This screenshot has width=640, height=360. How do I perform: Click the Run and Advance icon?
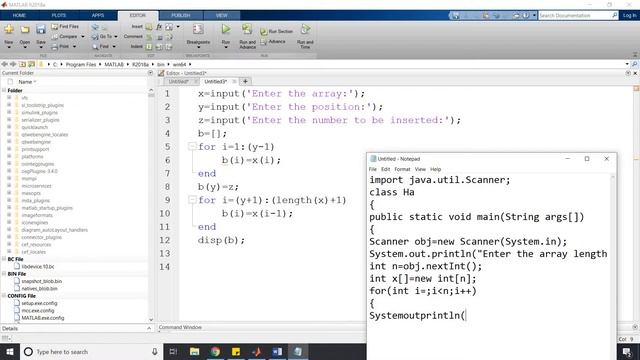coord(247,29)
